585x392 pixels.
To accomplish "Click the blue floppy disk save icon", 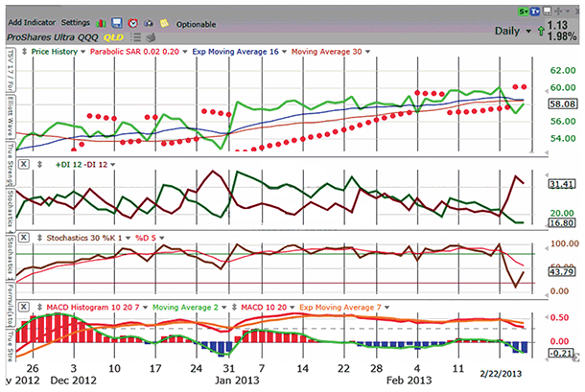I will [x=115, y=22].
